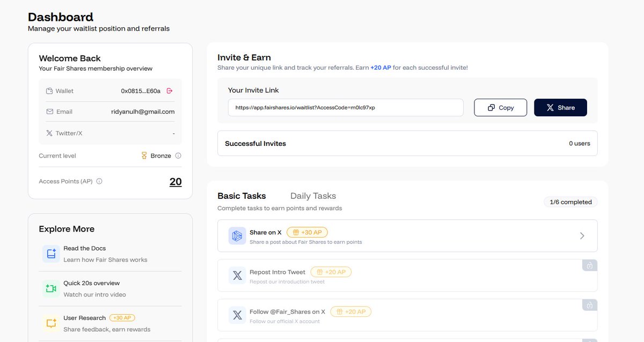Click the Quick 20s overview video icon
644x342 pixels.
tap(50, 288)
